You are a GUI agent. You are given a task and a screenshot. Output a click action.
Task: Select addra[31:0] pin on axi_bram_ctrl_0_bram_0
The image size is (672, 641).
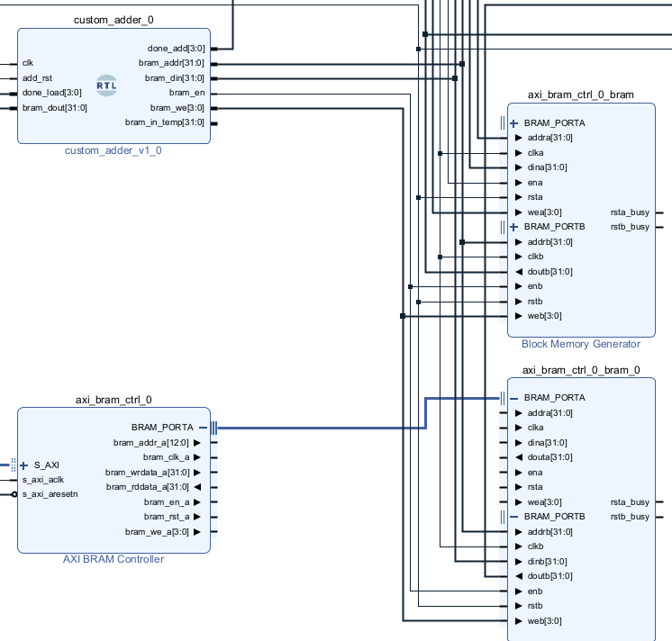pyautogui.click(x=549, y=413)
